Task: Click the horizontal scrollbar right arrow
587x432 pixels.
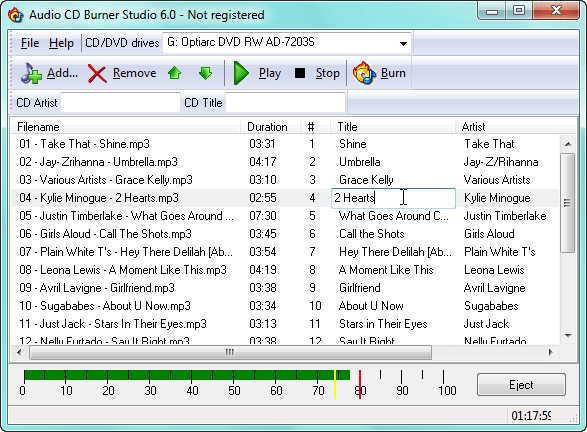Action: point(550,352)
